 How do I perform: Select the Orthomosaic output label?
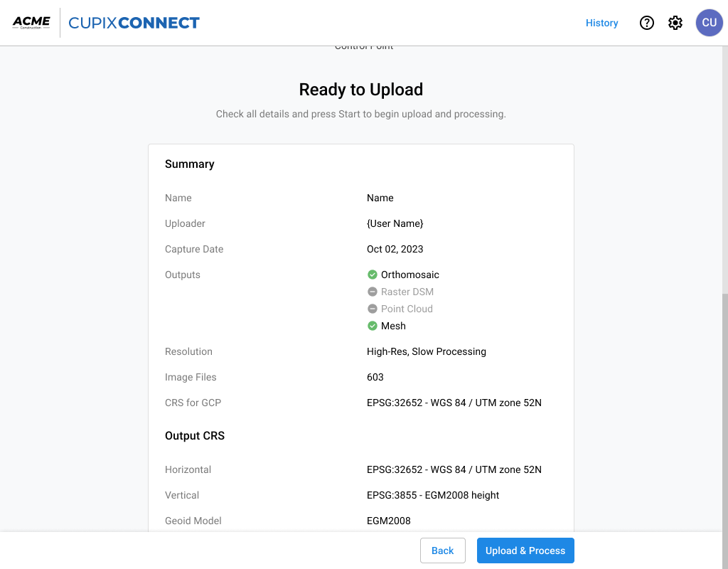point(410,275)
